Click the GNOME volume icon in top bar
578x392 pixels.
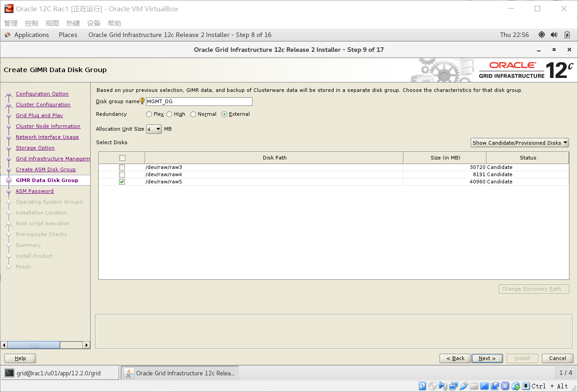tap(554, 35)
